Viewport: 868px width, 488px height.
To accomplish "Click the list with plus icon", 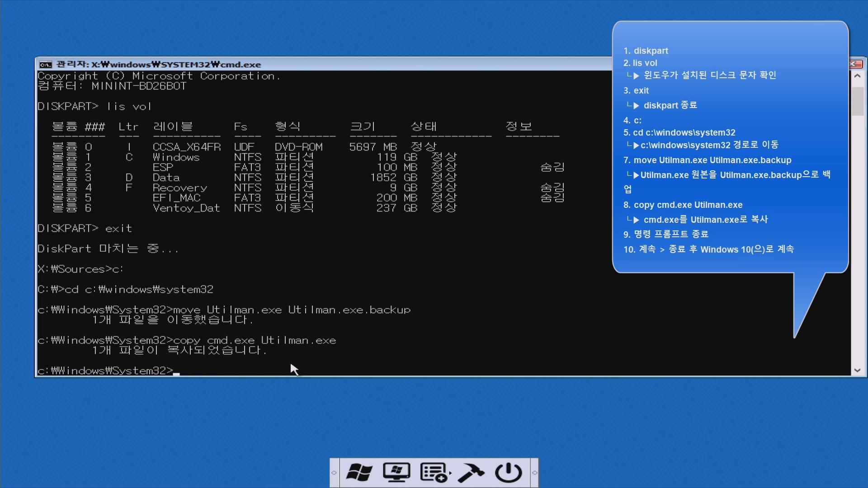I will coord(433,473).
